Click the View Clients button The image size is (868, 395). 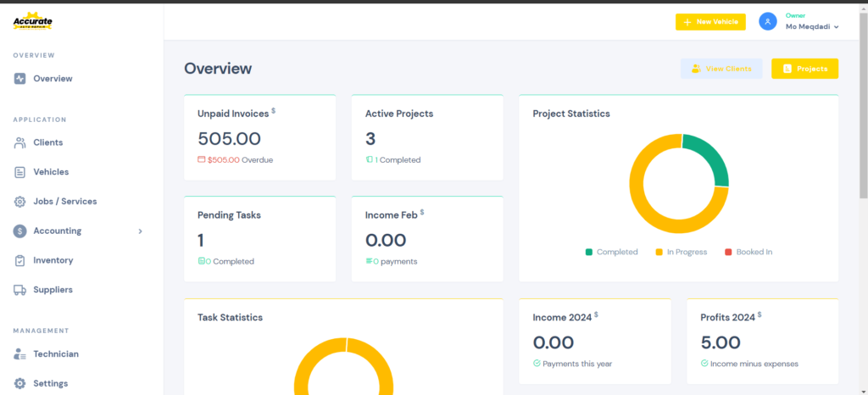[721, 69]
